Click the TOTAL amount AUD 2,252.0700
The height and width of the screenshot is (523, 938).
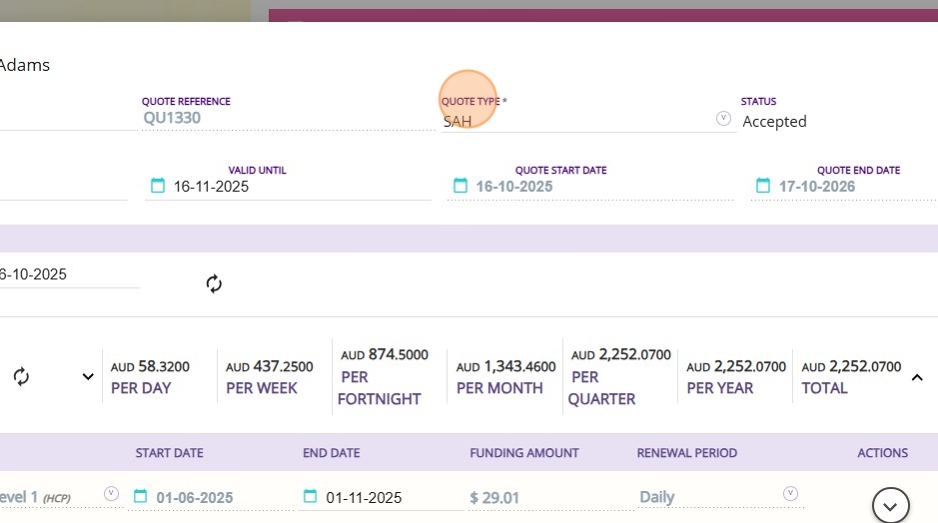tap(851, 367)
